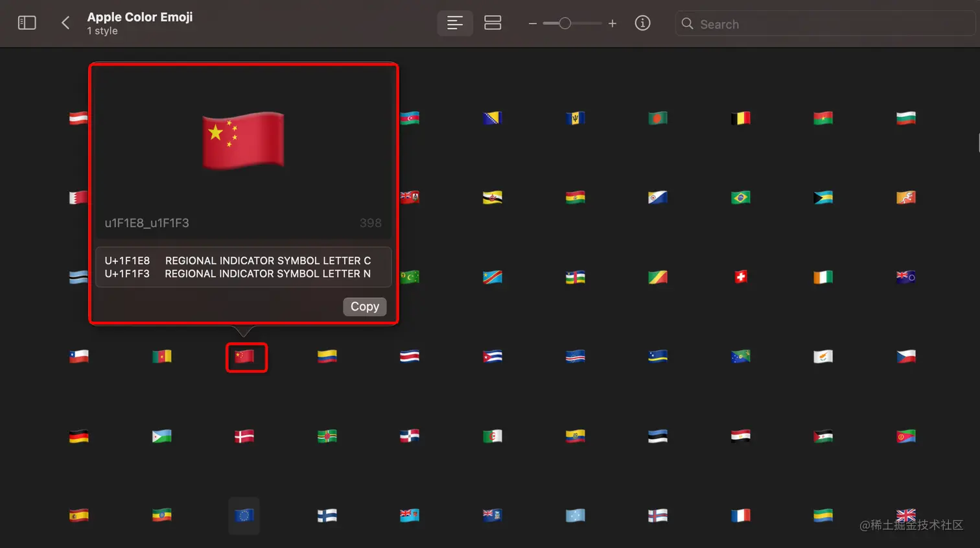Select the European Union flag glyph
Viewport: 980px width, 548px height.
pyautogui.click(x=244, y=516)
